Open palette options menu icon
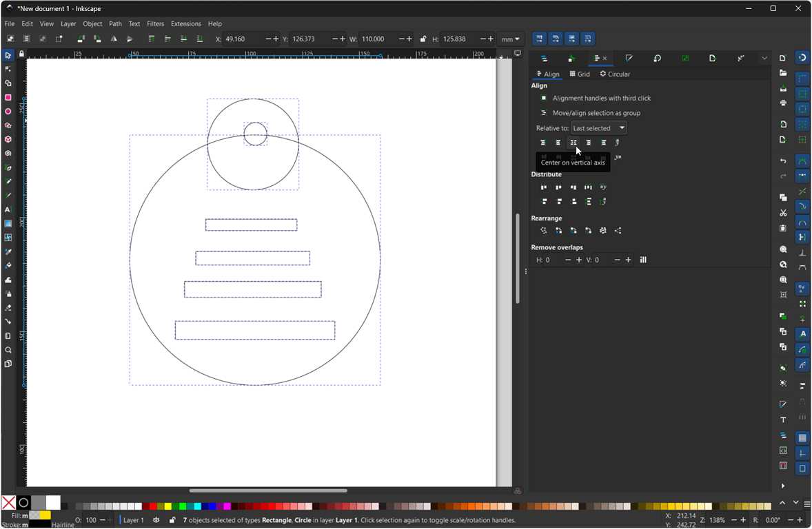 (806, 503)
